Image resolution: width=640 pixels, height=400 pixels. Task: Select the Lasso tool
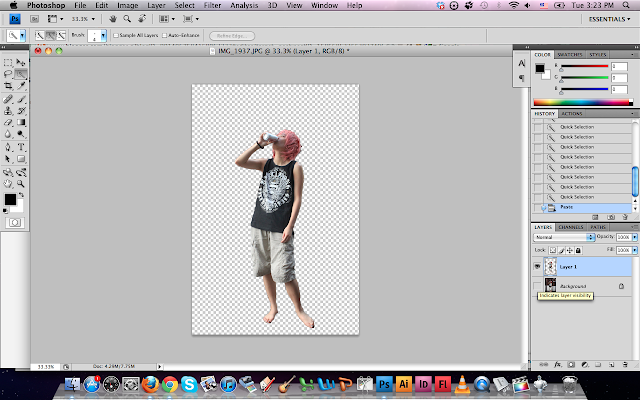pos(8,74)
